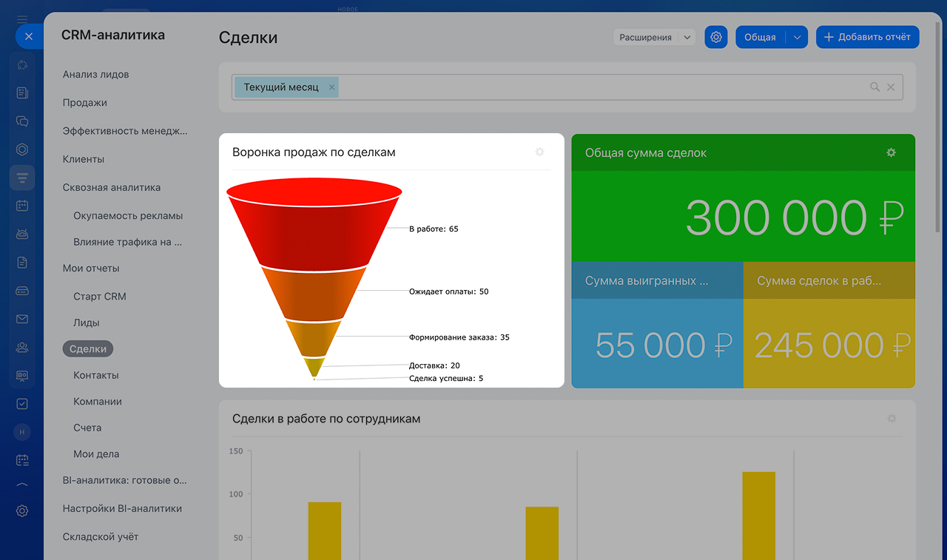Open the 'Мои дела' report
This screenshot has width=947, height=560.
point(96,454)
